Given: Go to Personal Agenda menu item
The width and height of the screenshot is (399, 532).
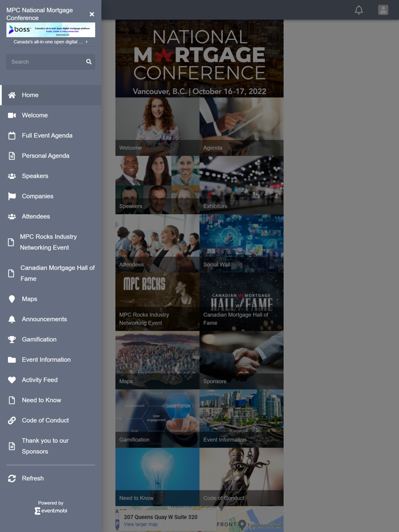Looking at the screenshot, I should [x=51, y=155].
